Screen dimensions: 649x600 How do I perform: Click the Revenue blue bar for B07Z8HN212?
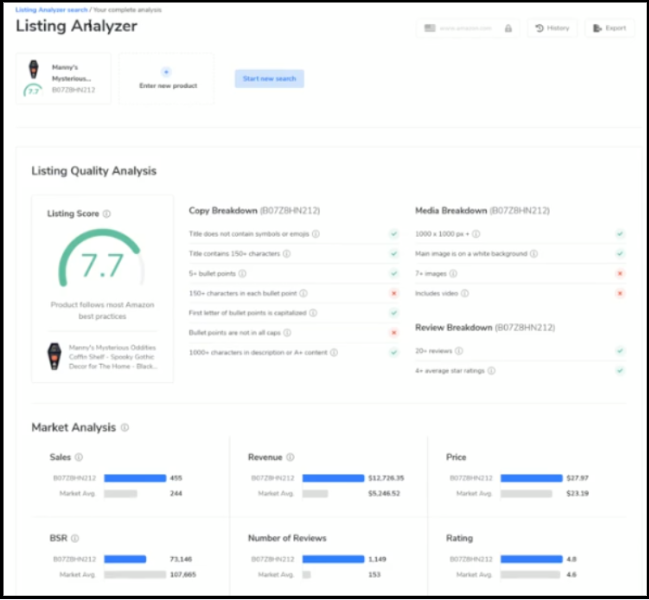(333, 478)
